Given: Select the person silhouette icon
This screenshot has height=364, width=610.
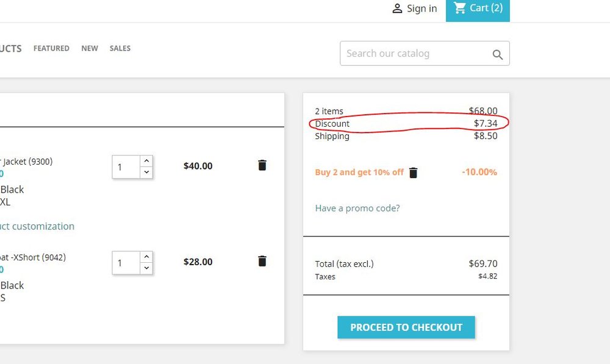Looking at the screenshot, I should [398, 8].
